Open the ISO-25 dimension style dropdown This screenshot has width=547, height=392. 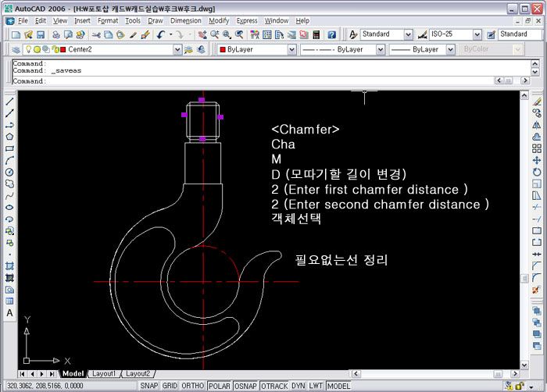point(477,34)
